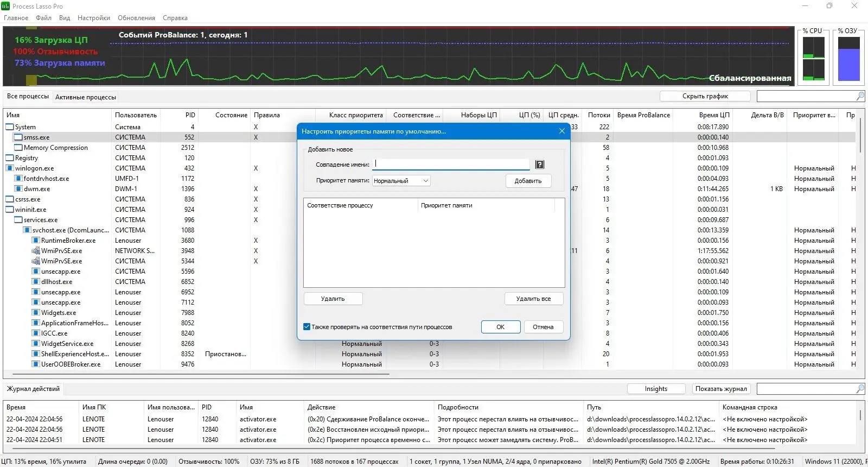Click the 'Соответствие процессу' column header in dialog
Viewport: 868px width, 467px height.
tap(361, 205)
